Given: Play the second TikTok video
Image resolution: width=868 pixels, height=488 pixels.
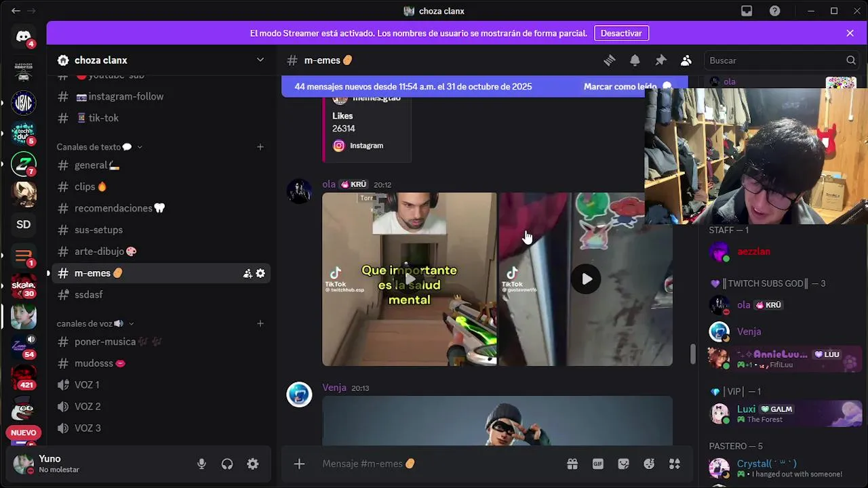Looking at the screenshot, I should pos(586,279).
